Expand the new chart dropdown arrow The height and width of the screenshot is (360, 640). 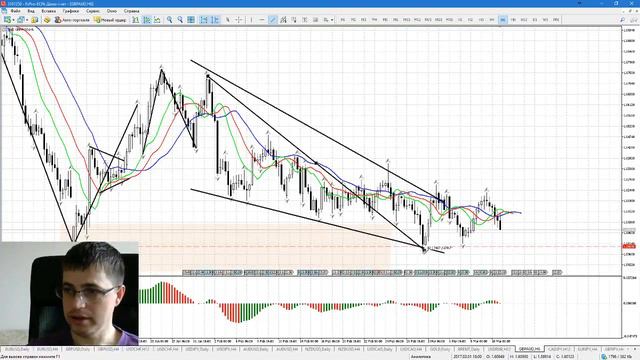[x=13, y=20]
